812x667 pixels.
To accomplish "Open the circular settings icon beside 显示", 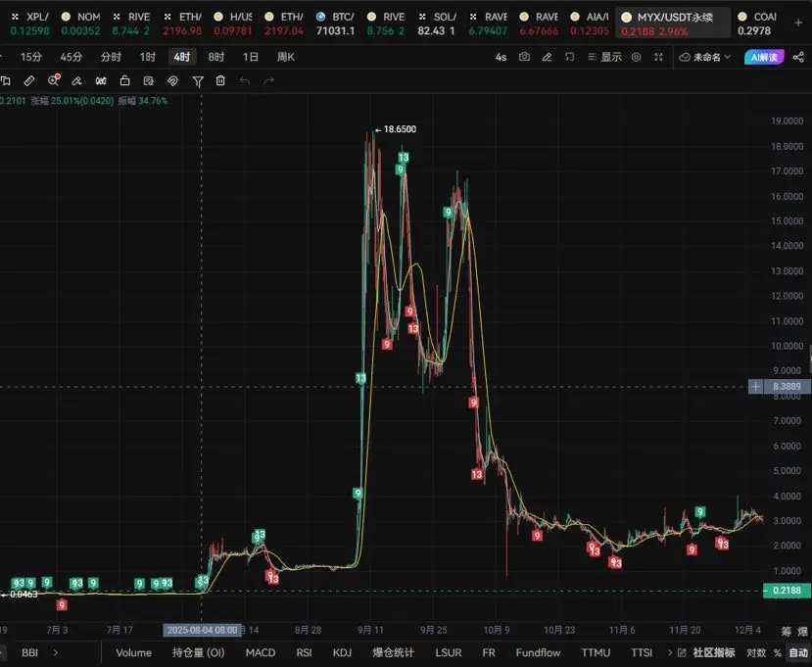I will pos(636,57).
